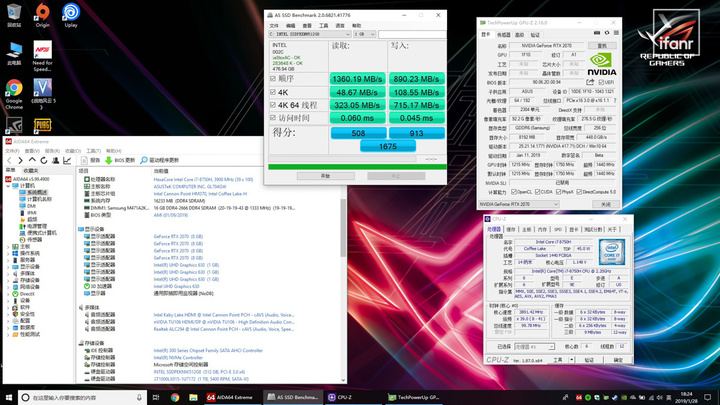Image resolution: width=720 pixels, height=405 pixels.
Task: Click 验证 validate button in CPU-Z
Action: 589,360
